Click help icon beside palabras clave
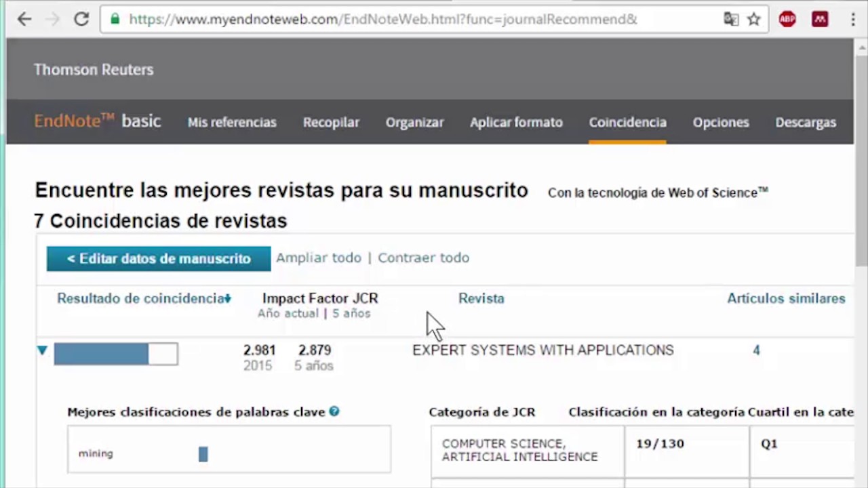868x488 pixels. point(334,411)
